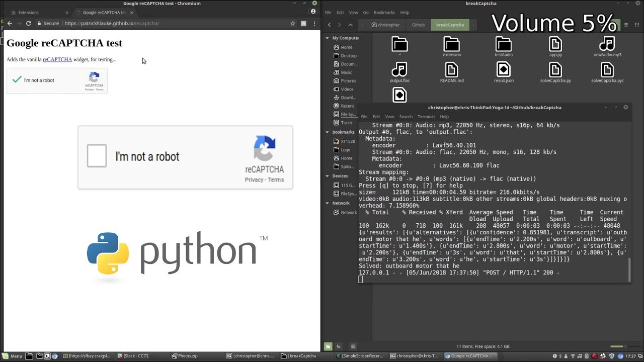This screenshot has width=644, height=362.
Task: Navigate to Github path button
Action: [418, 25]
